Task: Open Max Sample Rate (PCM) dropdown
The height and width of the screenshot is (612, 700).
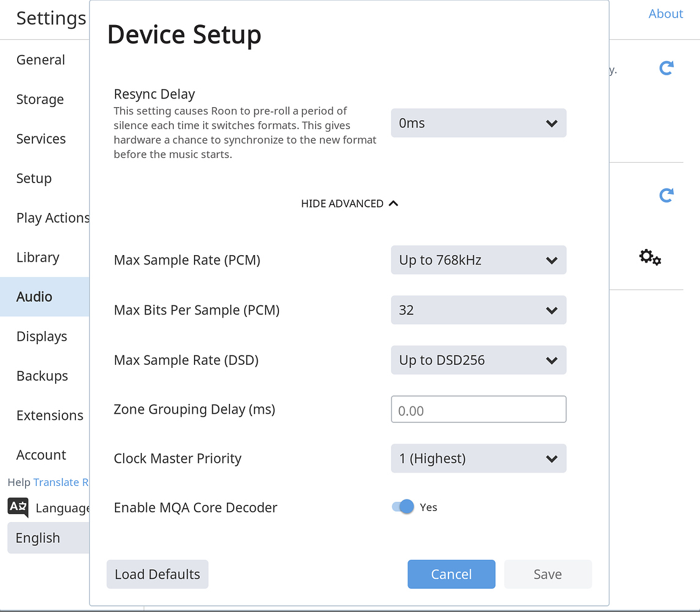Action: tap(478, 260)
